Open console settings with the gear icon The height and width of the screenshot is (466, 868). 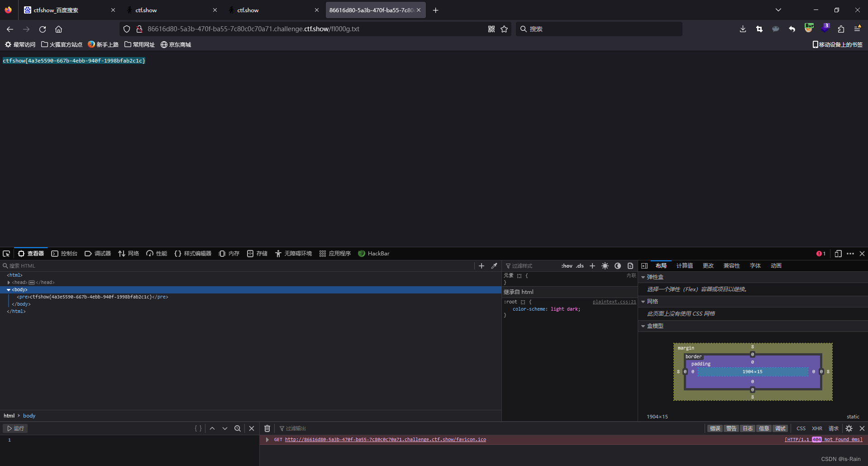[x=849, y=428]
